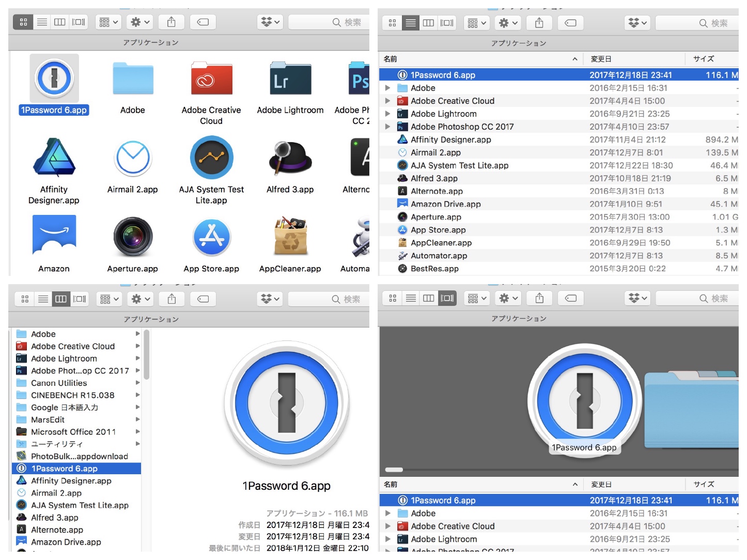Switch cover flow window to icon view
Screen dimensions: 747x560
tap(393, 298)
